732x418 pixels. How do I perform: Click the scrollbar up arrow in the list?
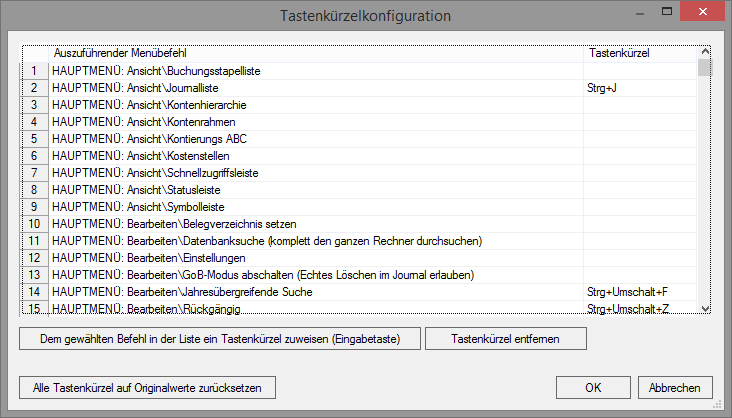tap(705, 51)
